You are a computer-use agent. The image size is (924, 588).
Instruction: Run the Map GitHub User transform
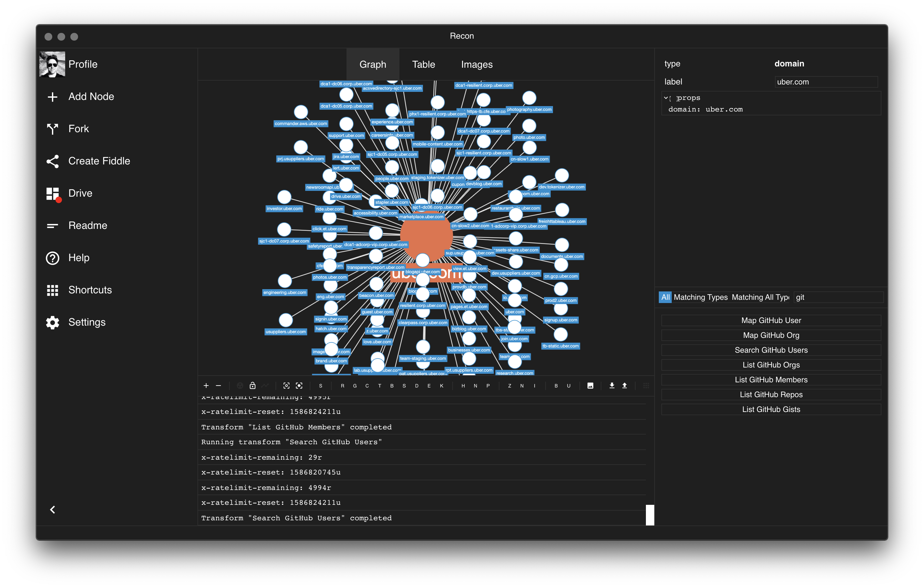(771, 320)
